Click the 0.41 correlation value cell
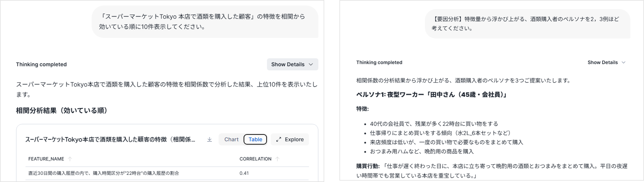This screenshot has width=644, height=182. click(244, 173)
